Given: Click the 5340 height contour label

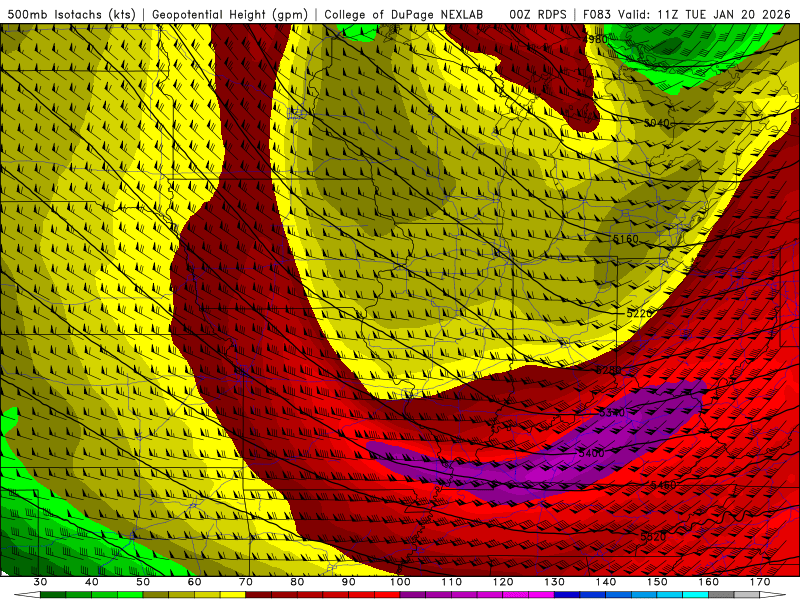Looking at the screenshot, I should pos(612,412).
